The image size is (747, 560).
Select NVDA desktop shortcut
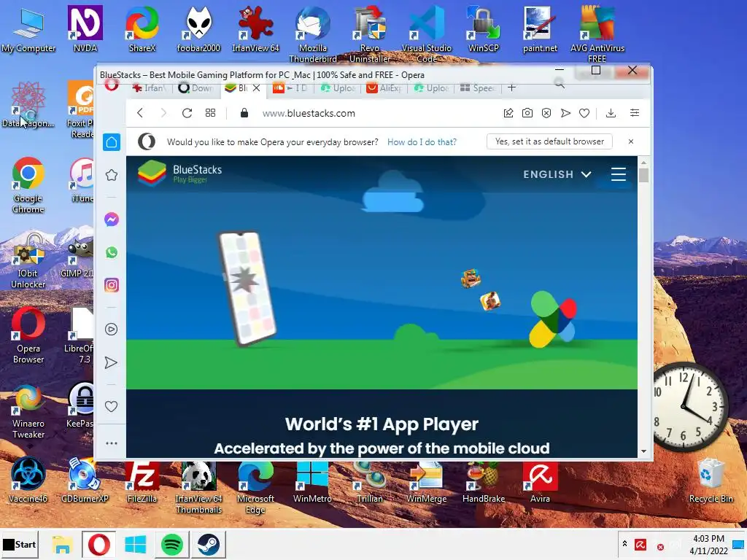[85, 29]
